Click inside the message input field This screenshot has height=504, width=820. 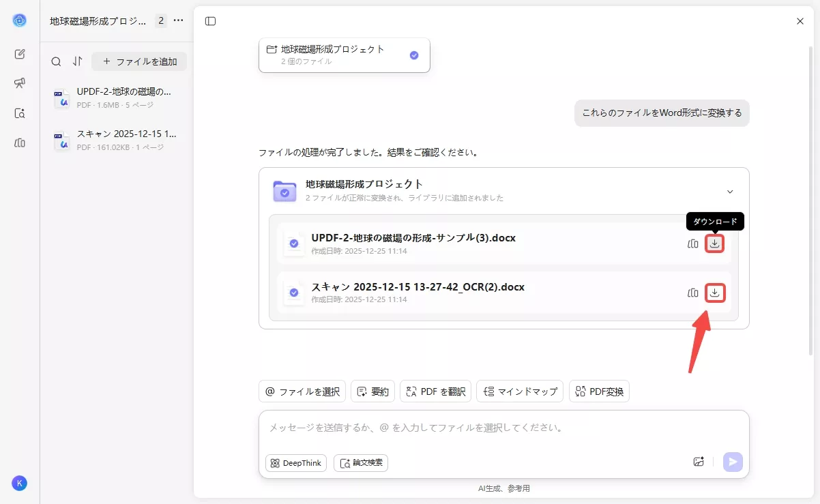tap(478, 428)
